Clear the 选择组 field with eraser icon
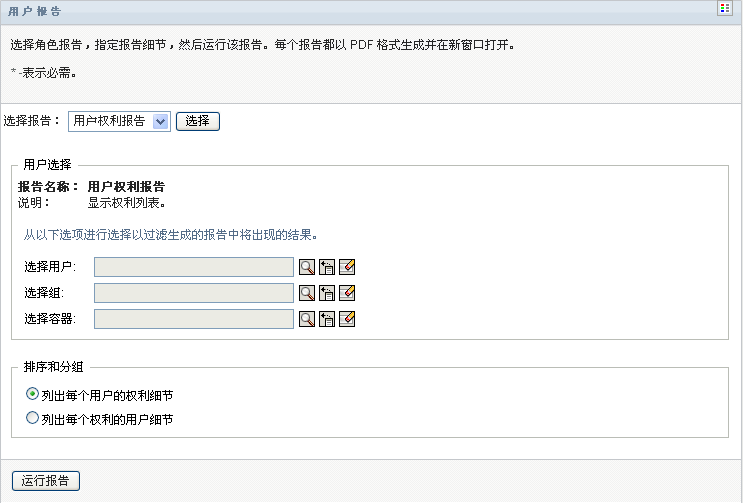 348,292
